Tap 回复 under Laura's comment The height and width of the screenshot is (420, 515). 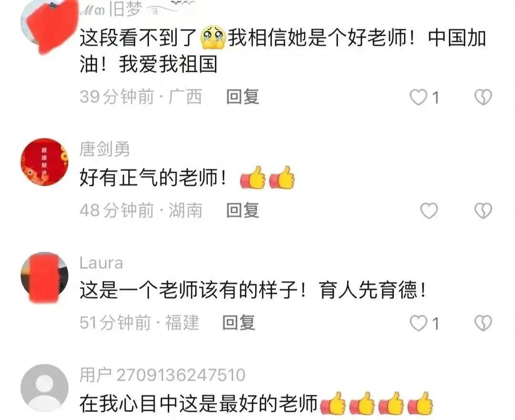pos(239,323)
